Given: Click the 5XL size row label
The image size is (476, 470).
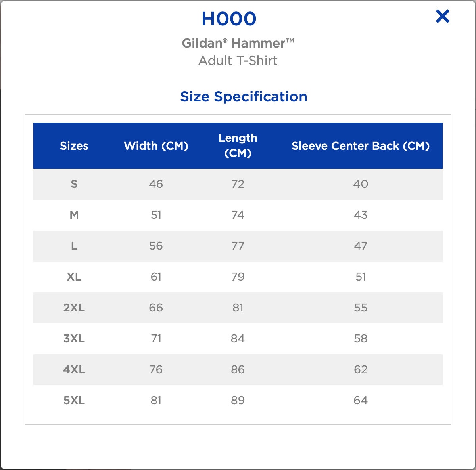Looking at the screenshot, I should click(74, 400).
